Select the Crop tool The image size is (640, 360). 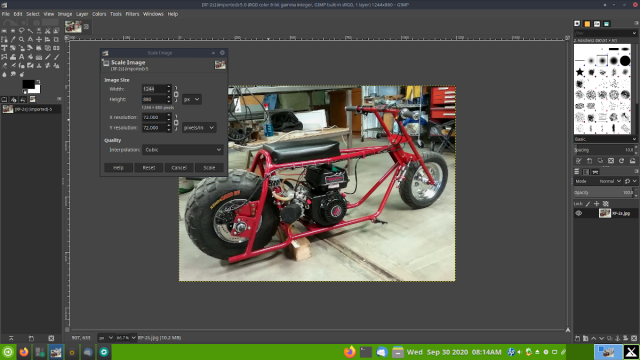(56, 39)
